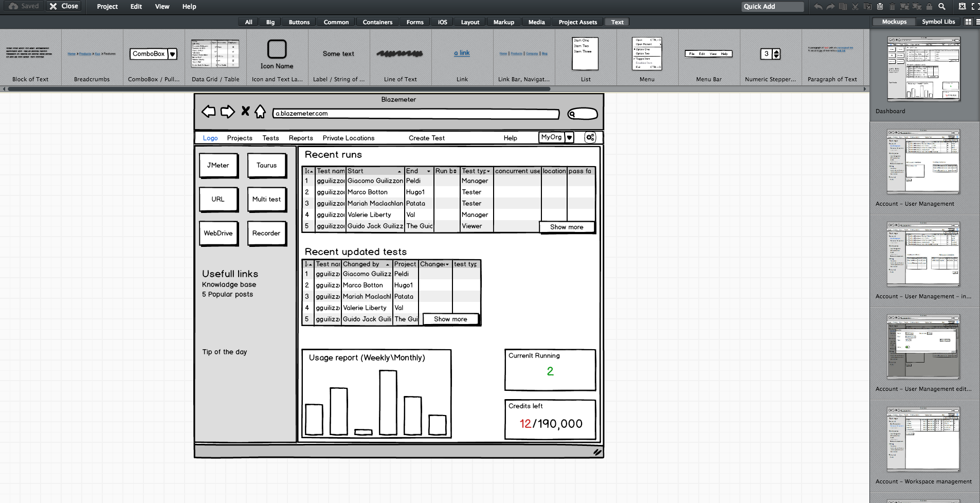980x503 pixels.
Task: Click the Quick Add input field
Action: [x=773, y=7]
